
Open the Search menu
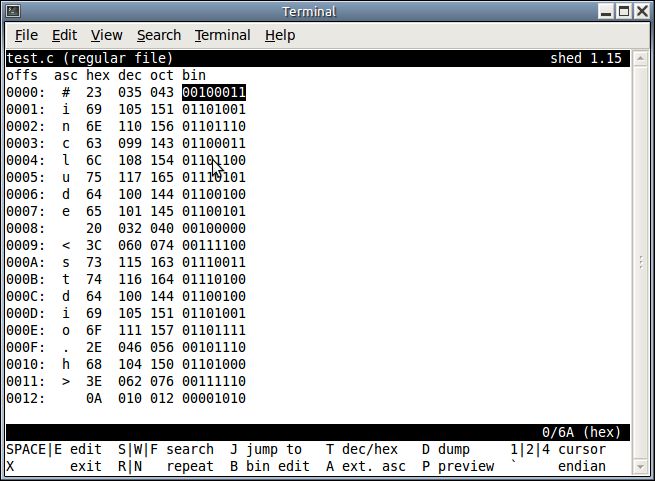[x=159, y=35]
